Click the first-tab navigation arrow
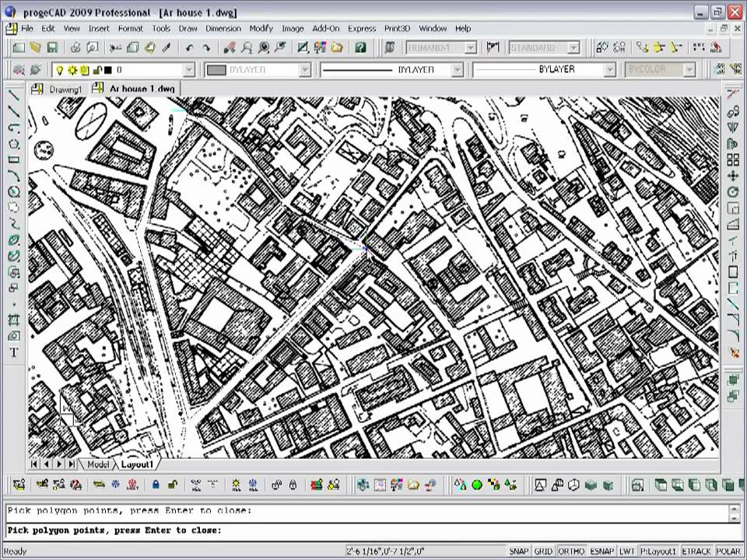The width and height of the screenshot is (747, 560). [33, 464]
